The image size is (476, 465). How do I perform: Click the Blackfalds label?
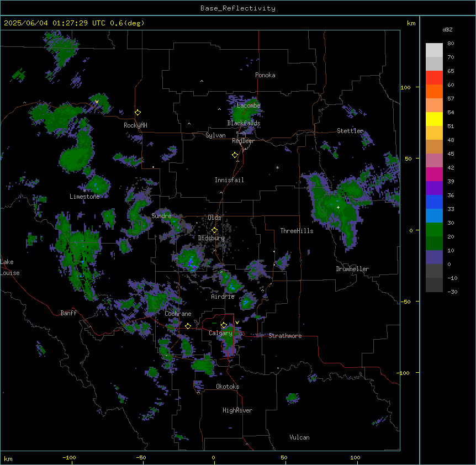244,123
